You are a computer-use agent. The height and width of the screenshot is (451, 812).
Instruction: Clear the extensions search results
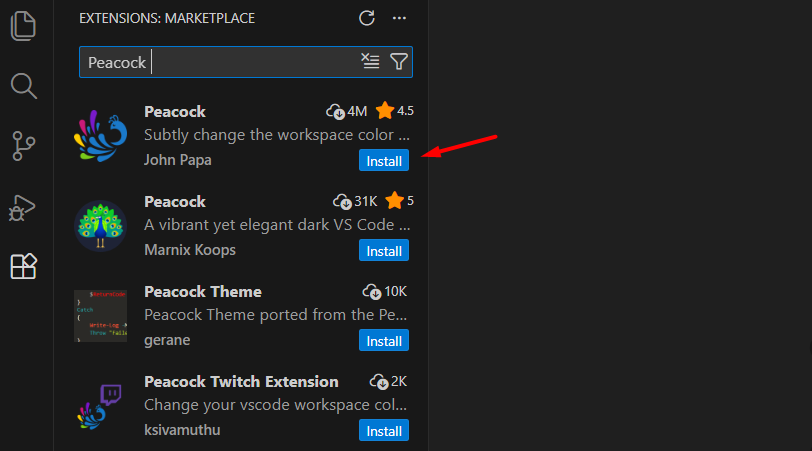[x=370, y=62]
